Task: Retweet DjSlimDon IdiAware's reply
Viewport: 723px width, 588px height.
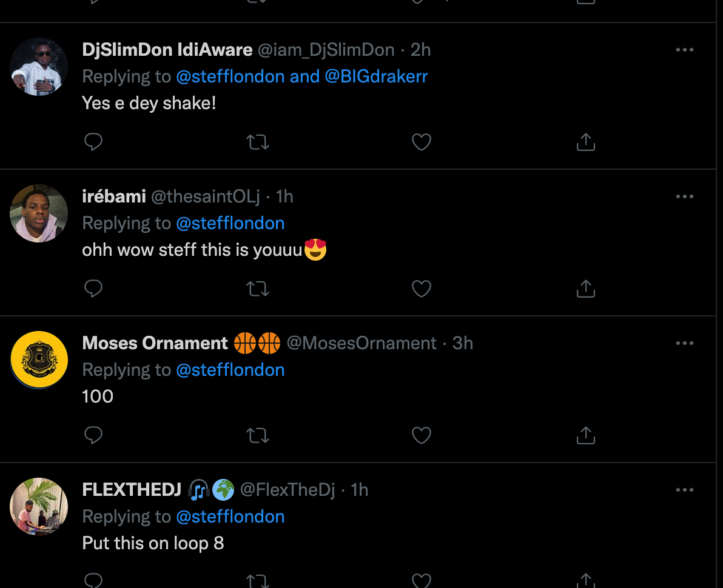Action: tap(258, 142)
